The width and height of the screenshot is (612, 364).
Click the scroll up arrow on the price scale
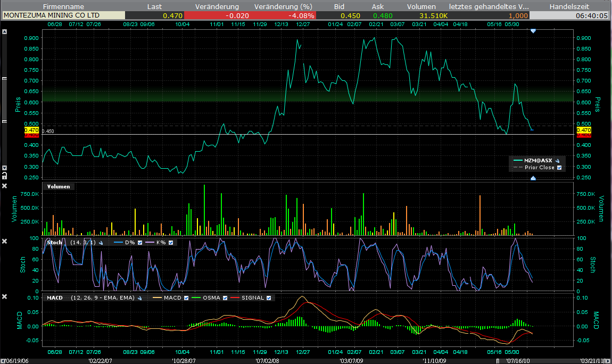tap(5, 31)
